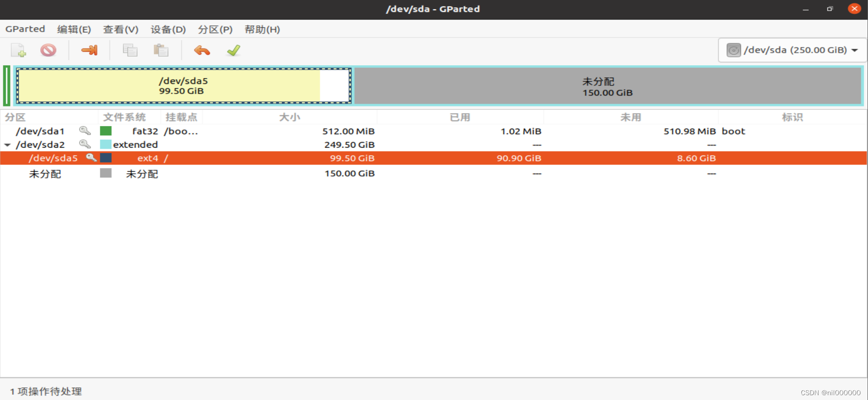Viewport: 868px width, 400px height.
Task: Sort by the 挂载点 column header
Action: pyautogui.click(x=181, y=117)
